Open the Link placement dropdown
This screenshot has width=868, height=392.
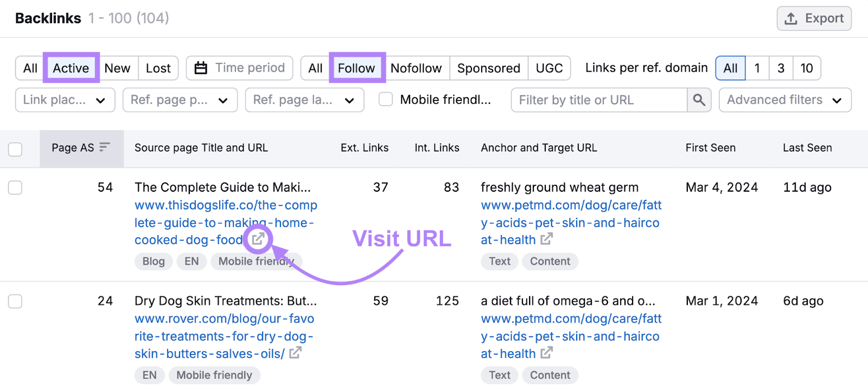[x=65, y=100]
